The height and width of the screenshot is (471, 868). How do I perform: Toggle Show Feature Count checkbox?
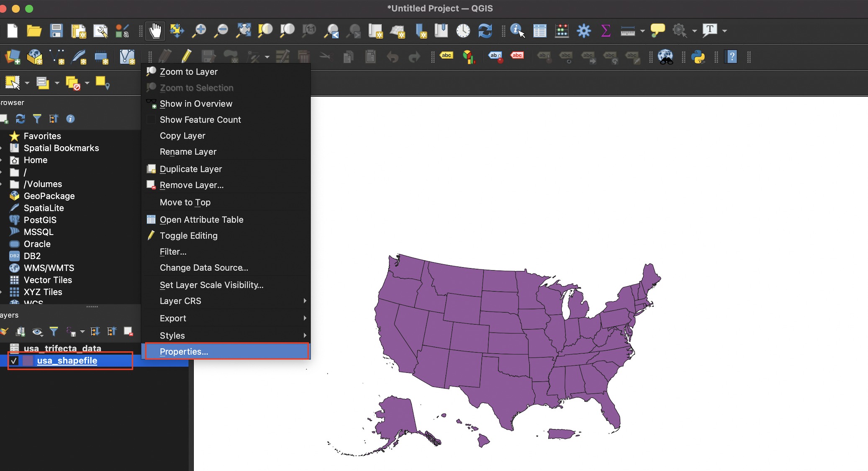[x=151, y=120]
